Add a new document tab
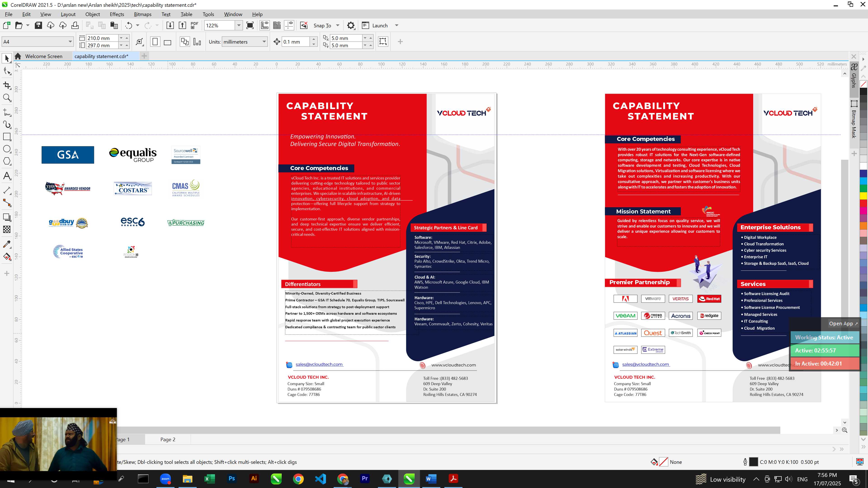This screenshot has height=488, width=868. pyautogui.click(x=144, y=56)
